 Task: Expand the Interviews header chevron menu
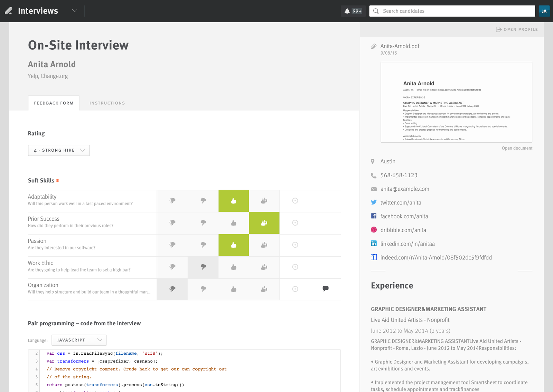[75, 11]
